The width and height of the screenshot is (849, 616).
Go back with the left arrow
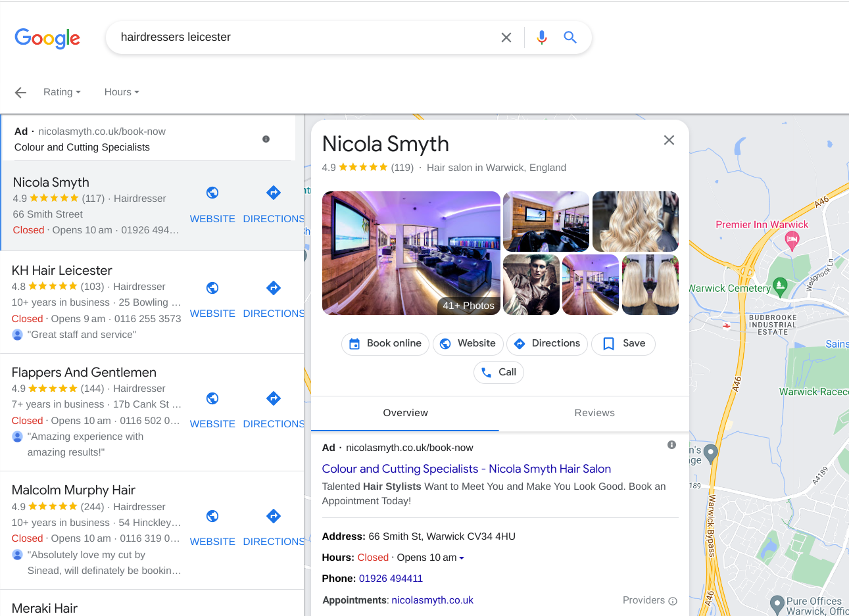coord(20,93)
